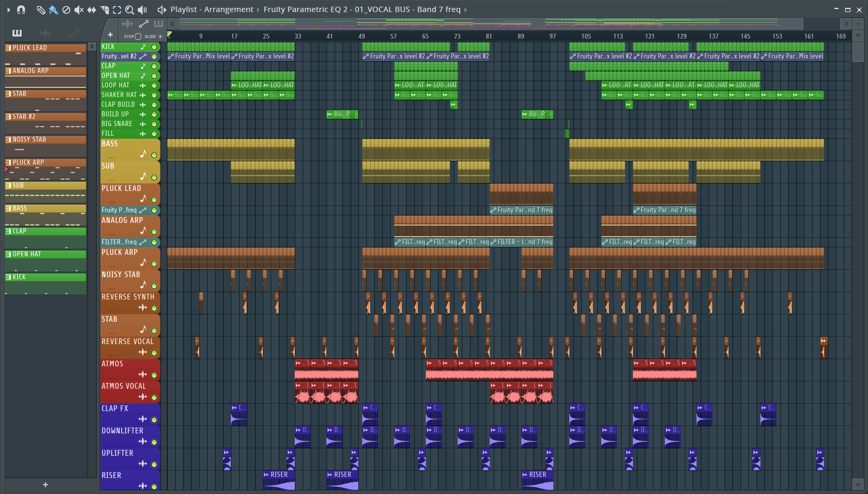
Task: Open the playlist options menu arrow
Action: (9, 10)
